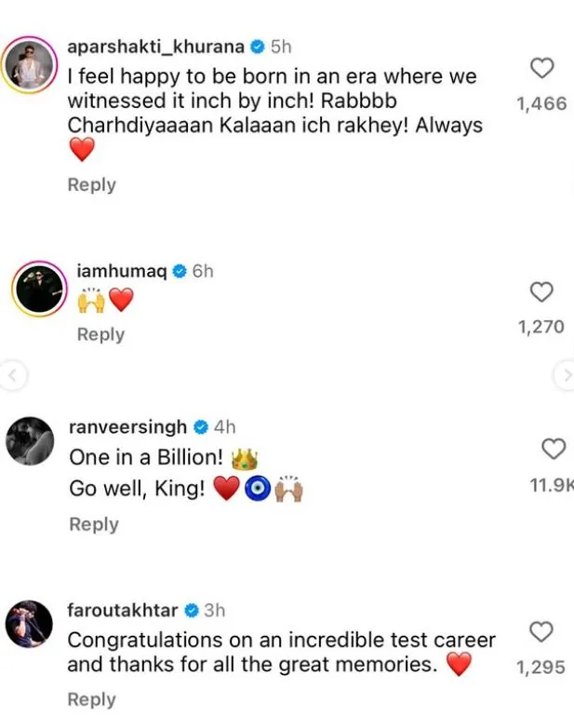This screenshot has width=574, height=728.
Task: View the 11.9K likes count on ranveersingh's comment
Action: click(x=552, y=484)
